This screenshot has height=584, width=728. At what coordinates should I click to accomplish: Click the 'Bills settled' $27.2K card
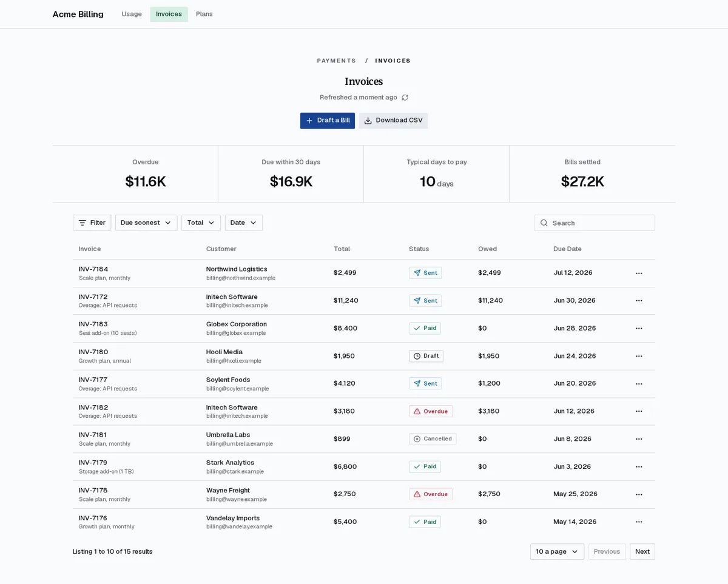click(x=582, y=174)
